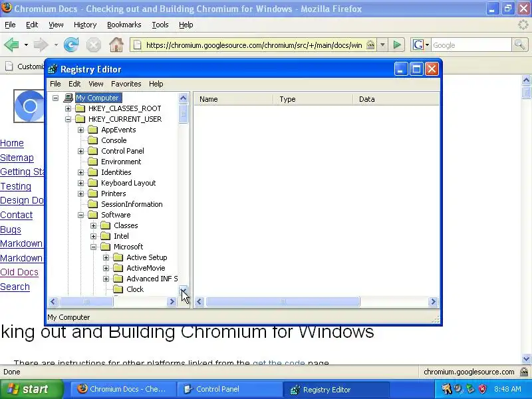Expand the Control Panel key
Image resolution: width=532 pixels, height=399 pixels.
tap(80, 152)
